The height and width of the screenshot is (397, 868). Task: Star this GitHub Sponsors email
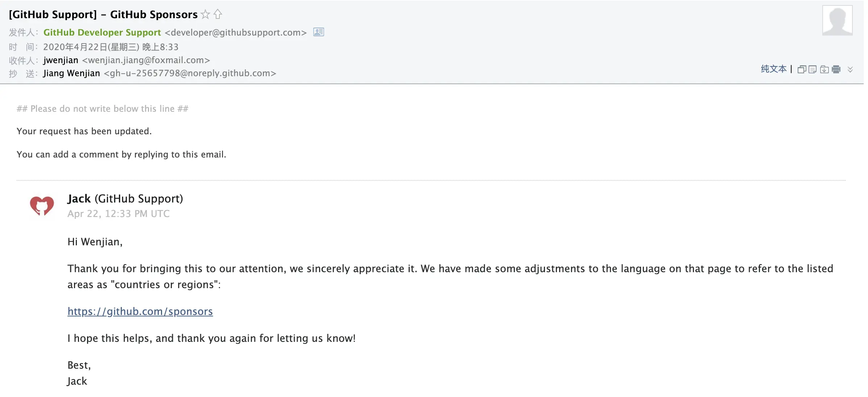click(205, 15)
